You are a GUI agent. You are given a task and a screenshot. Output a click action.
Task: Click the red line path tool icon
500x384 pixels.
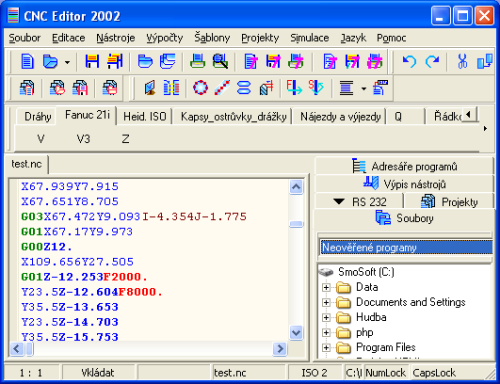222,88
